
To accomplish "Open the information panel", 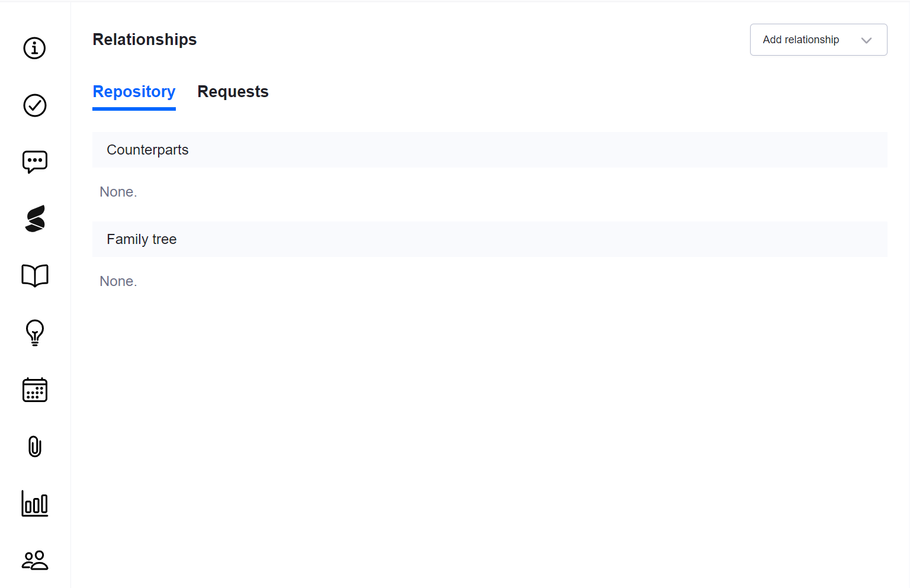I will click(x=34, y=48).
